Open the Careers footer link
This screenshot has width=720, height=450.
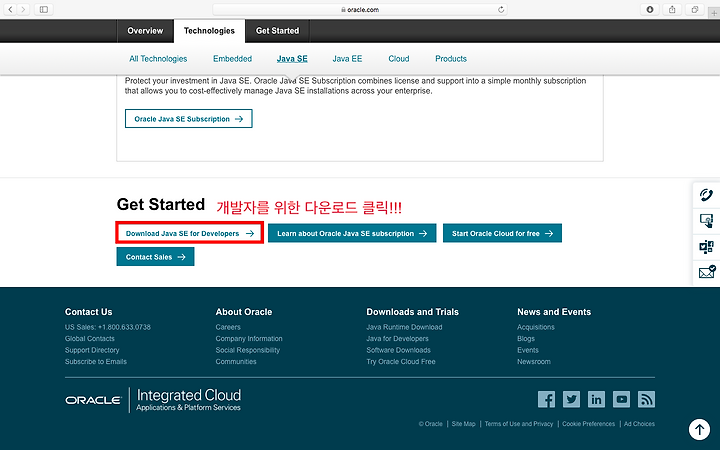pyautogui.click(x=228, y=327)
